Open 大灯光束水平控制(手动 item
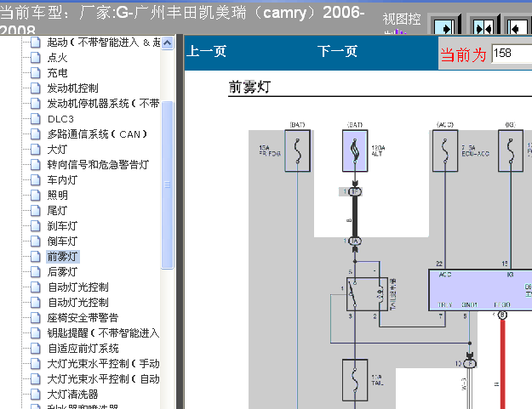 (103, 364)
